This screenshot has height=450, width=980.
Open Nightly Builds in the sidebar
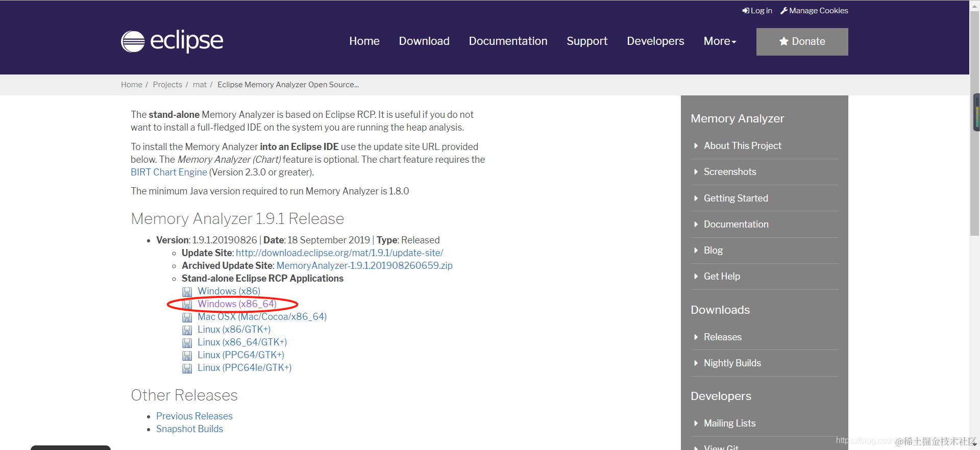(x=732, y=363)
